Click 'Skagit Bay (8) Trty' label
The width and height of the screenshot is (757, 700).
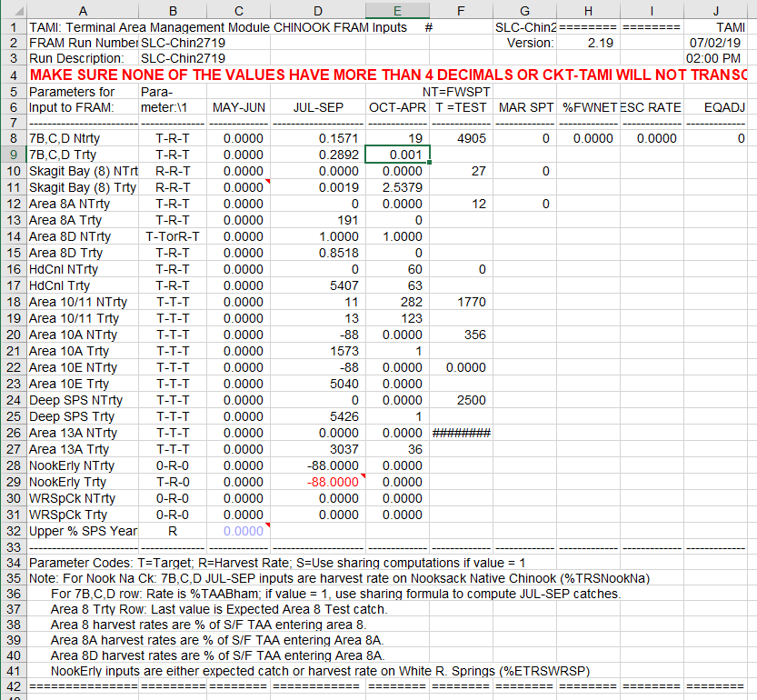pos(83,187)
